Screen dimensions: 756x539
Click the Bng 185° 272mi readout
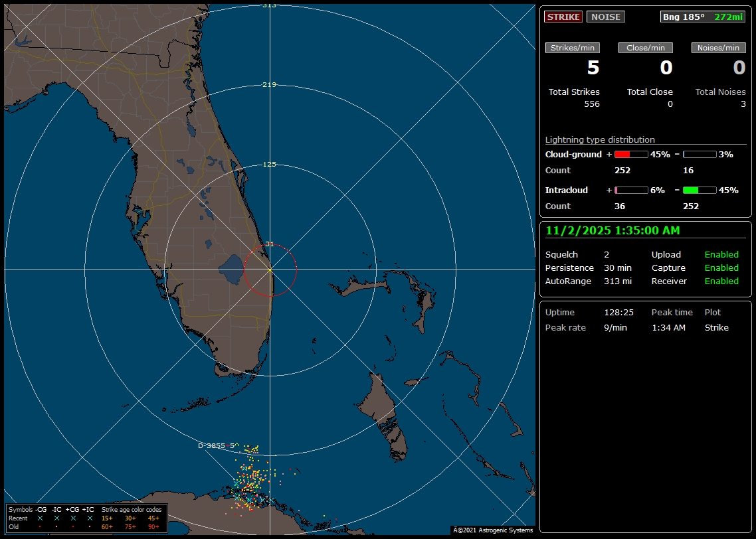coord(703,17)
